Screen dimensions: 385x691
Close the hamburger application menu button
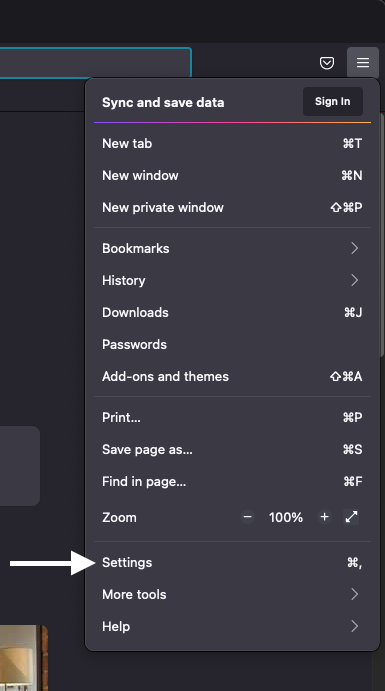click(363, 63)
